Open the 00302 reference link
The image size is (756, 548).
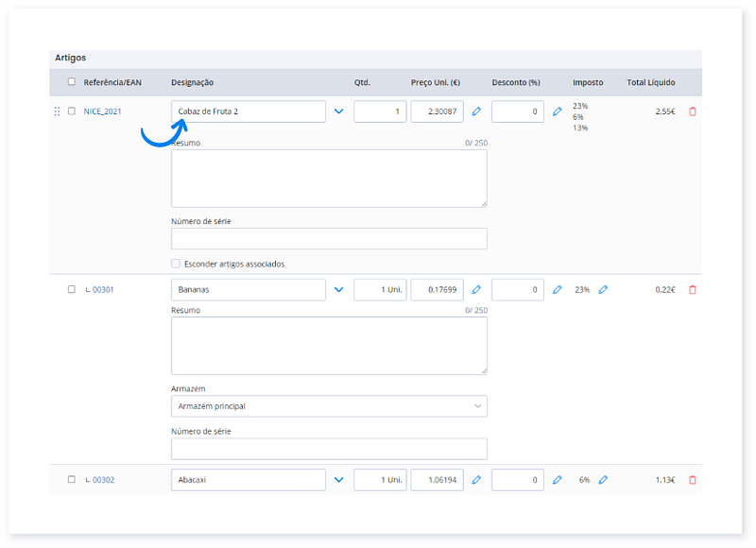pos(103,480)
